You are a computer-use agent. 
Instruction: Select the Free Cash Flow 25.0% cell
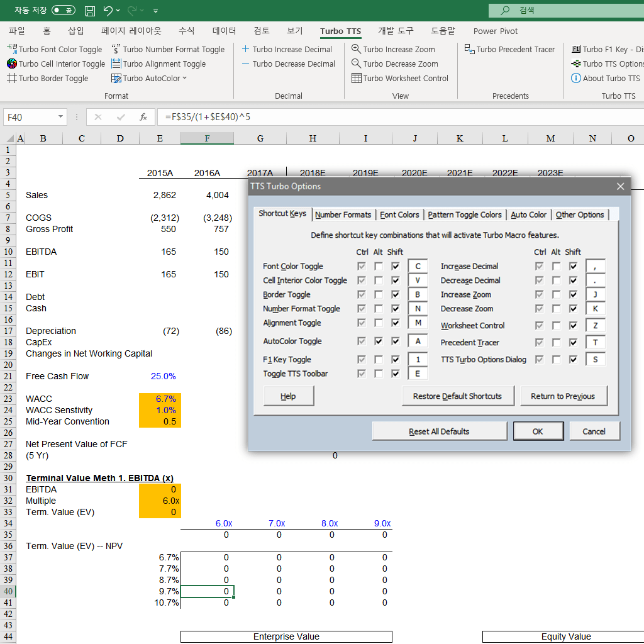(x=160, y=376)
